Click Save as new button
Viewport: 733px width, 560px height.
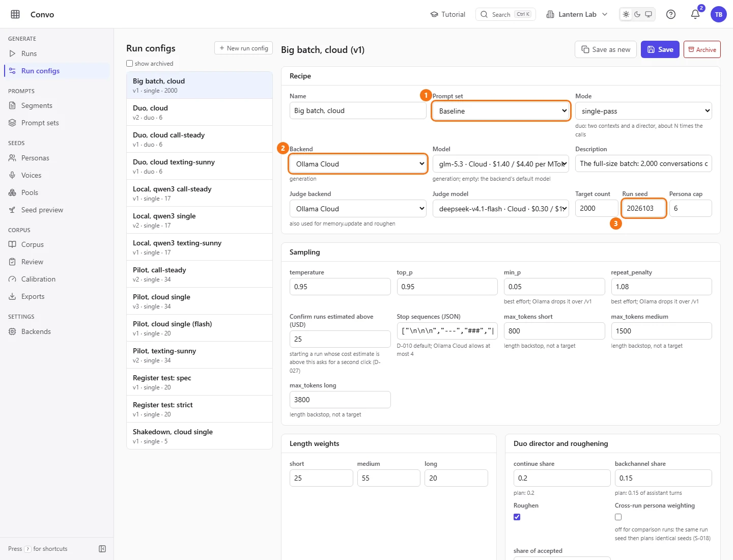click(606, 49)
